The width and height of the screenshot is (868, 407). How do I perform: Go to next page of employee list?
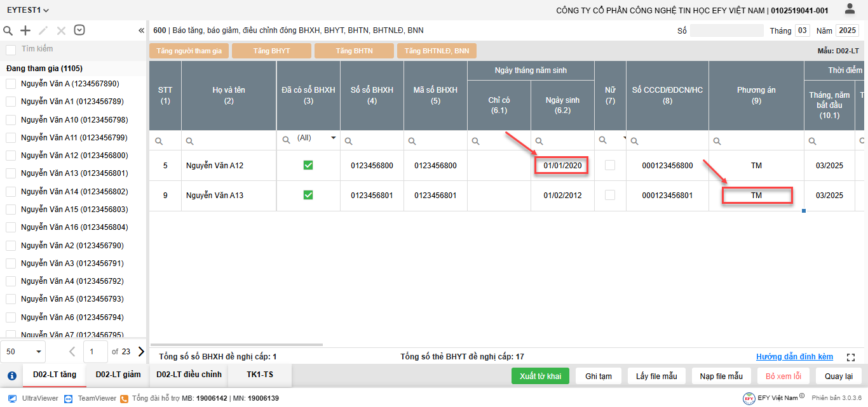point(141,351)
